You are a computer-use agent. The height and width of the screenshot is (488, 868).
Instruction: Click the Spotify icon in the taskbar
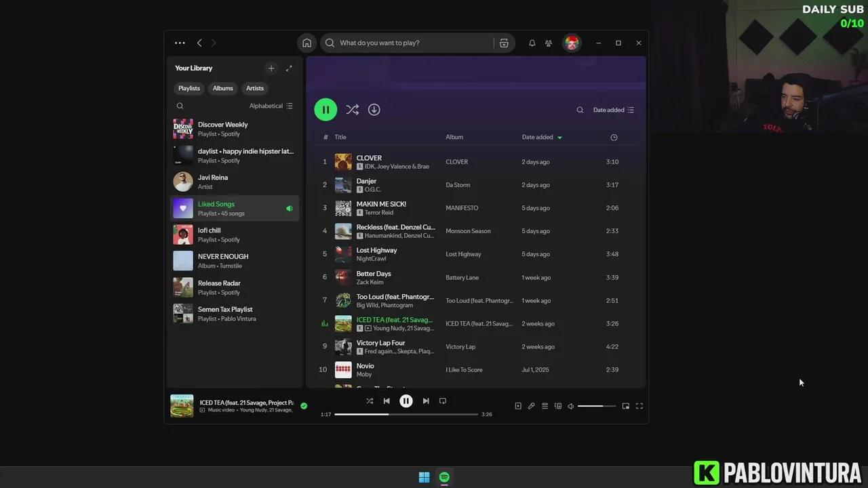(x=444, y=477)
